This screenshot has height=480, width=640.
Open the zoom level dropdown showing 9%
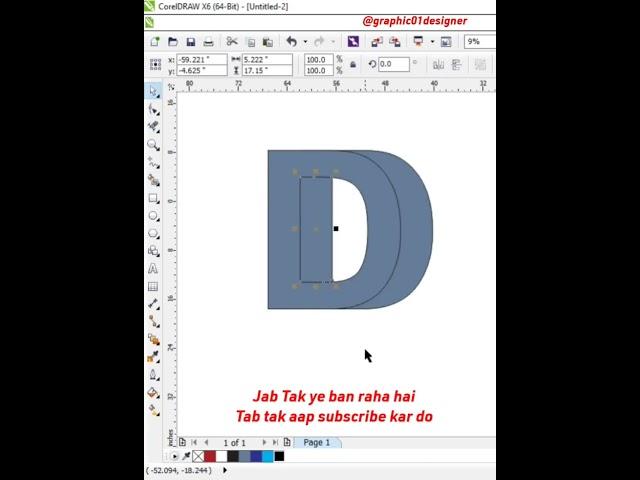(x=478, y=42)
